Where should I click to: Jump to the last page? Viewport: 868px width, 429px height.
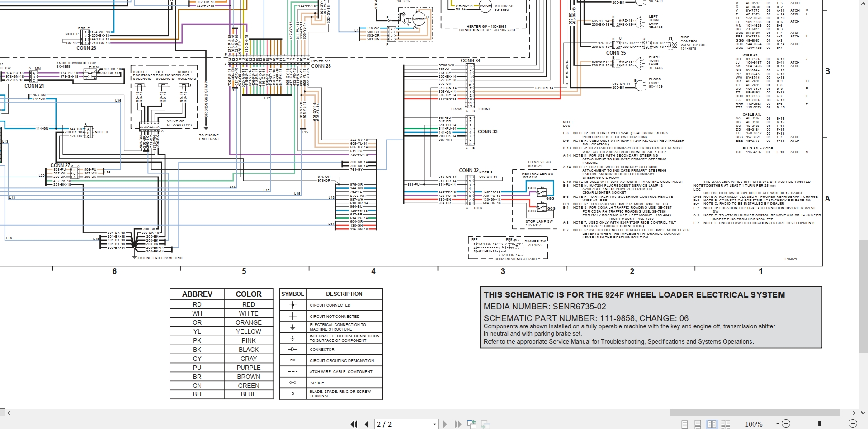click(458, 424)
